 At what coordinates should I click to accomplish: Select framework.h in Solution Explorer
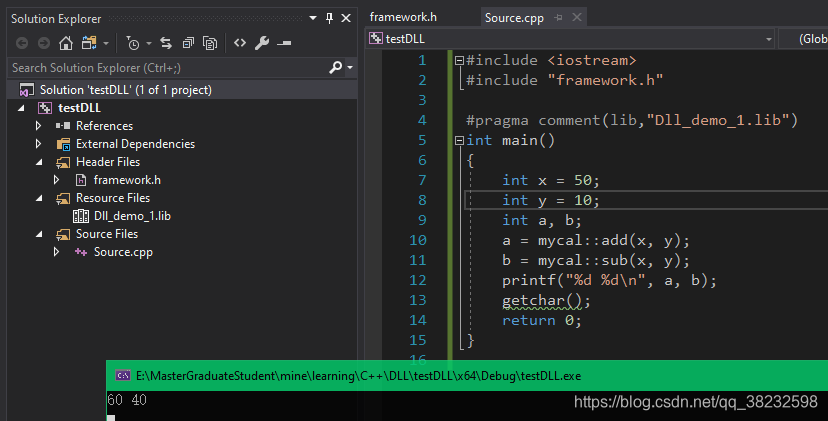coord(127,180)
